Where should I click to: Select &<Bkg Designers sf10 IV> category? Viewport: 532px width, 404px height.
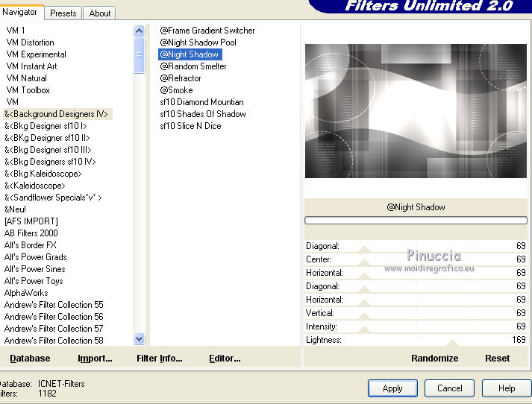[x=50, y=161]
